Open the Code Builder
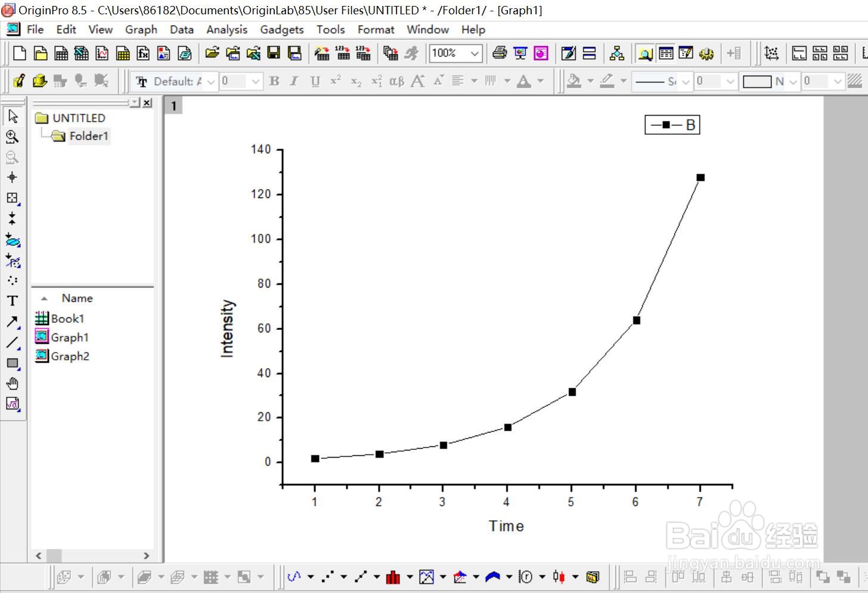 [x=706, y=54]
